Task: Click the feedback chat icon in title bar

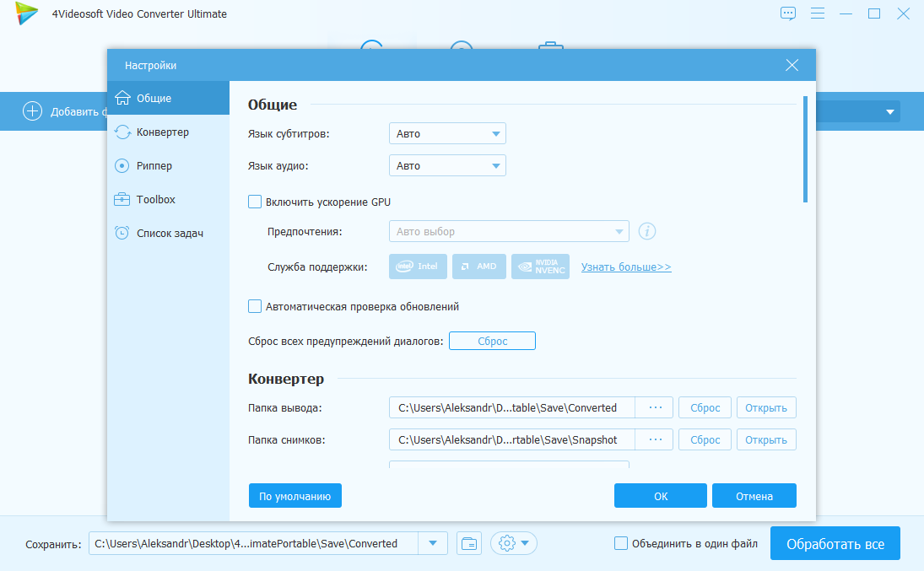Action: pyautogui.click(x=787, y=13)
